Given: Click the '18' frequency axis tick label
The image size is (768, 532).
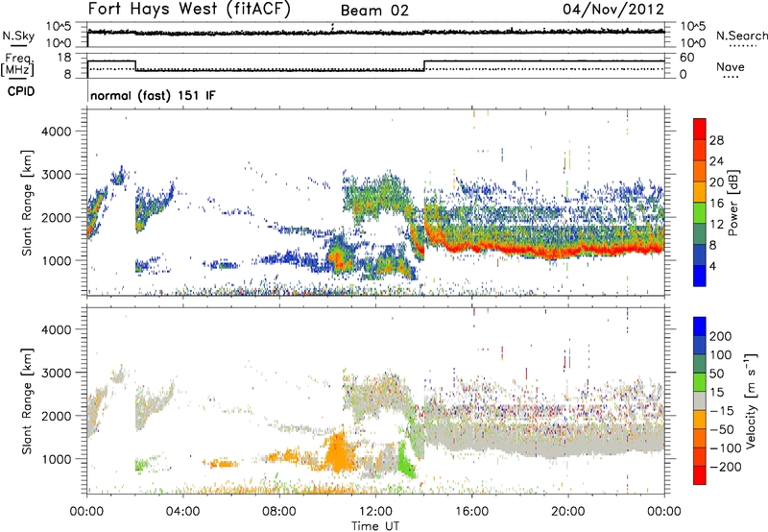Looking at the screenshot, I should pyautogui.click(x=63, y=58).
